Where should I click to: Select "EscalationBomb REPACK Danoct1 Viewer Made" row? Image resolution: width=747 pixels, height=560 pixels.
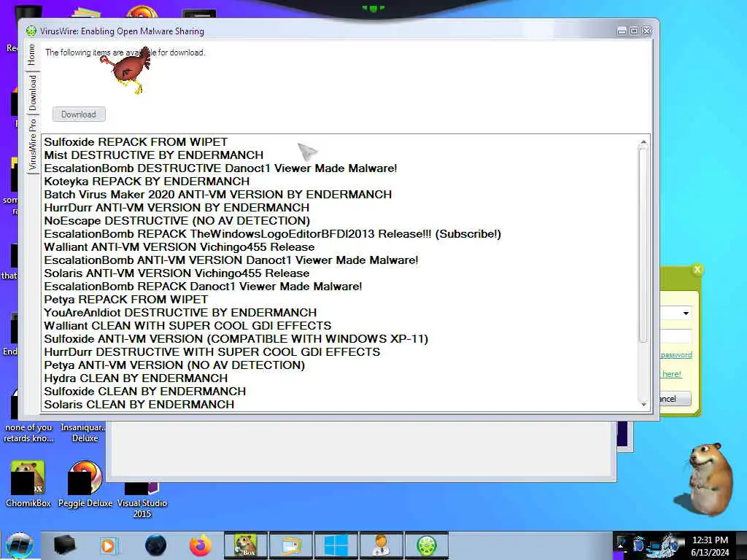(x=340, y=286)
